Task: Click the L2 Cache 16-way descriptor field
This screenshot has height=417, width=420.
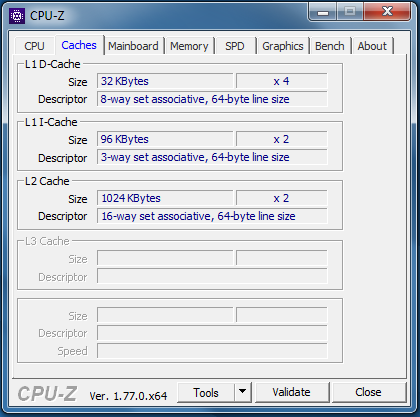Action: click(x=212, y=216)
